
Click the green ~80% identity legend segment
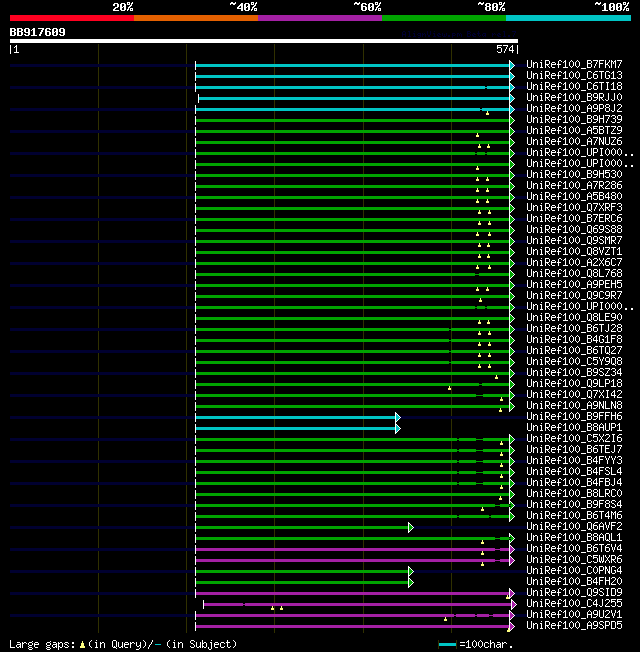(x=444, y=18)
